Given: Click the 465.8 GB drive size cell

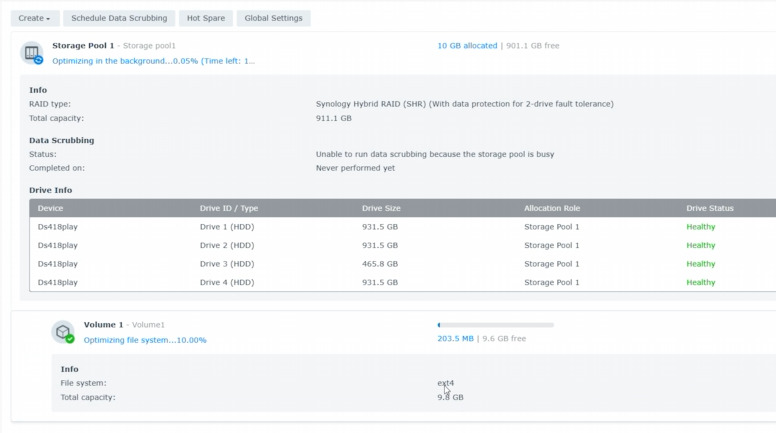Looking at the screenshot, I should pos(380,264).
